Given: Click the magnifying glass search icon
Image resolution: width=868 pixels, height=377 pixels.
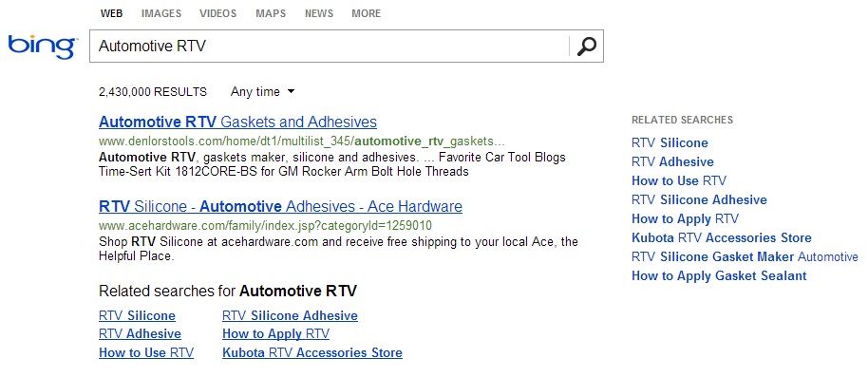Looking at the screenshot, I should click(x=586, y=47).
